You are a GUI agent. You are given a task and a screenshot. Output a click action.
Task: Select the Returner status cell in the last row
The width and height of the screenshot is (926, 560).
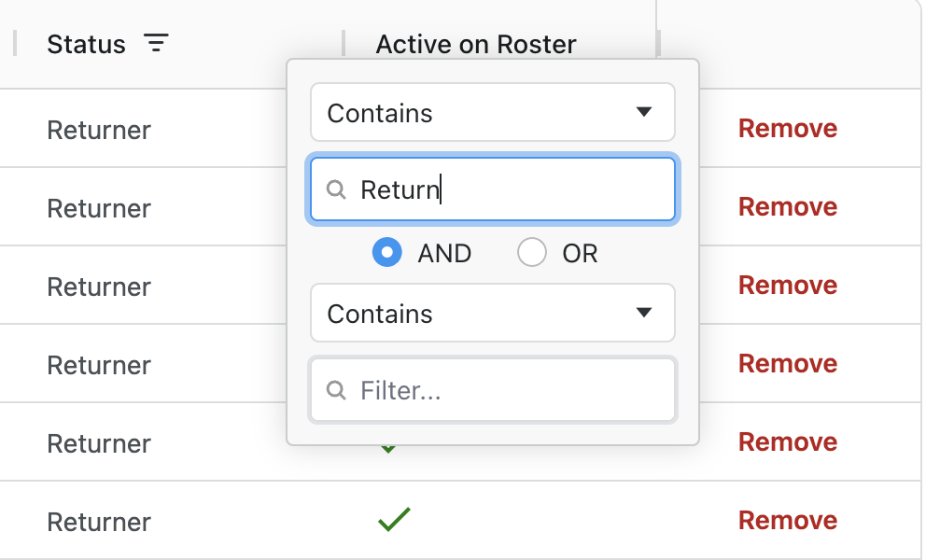pos(99,522)
